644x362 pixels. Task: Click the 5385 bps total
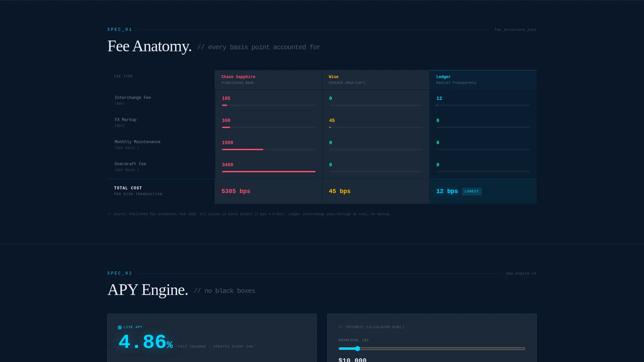click(x=236, y=191)
